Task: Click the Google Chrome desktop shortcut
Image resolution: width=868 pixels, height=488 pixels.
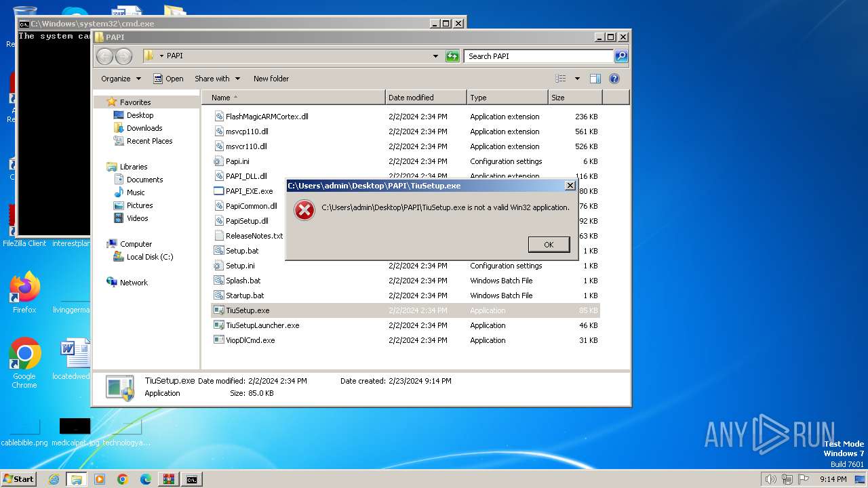Action: pos(24,363)
